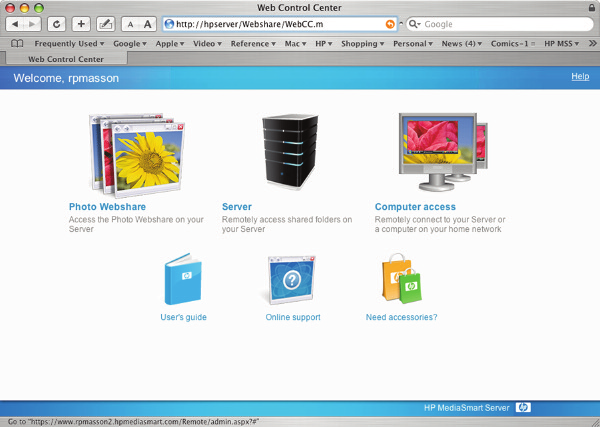Click the AutoFill pencil toolbar icon
600x427 pixels.
(106, 24)
